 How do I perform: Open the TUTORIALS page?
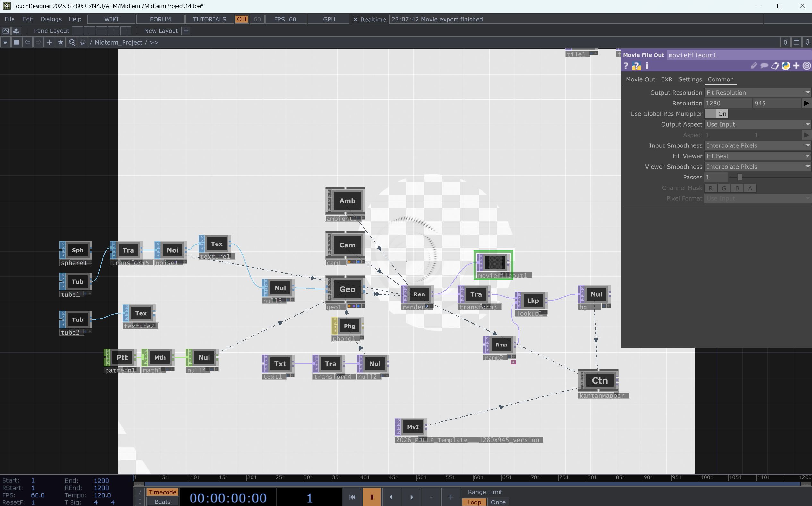coord(209,19)
